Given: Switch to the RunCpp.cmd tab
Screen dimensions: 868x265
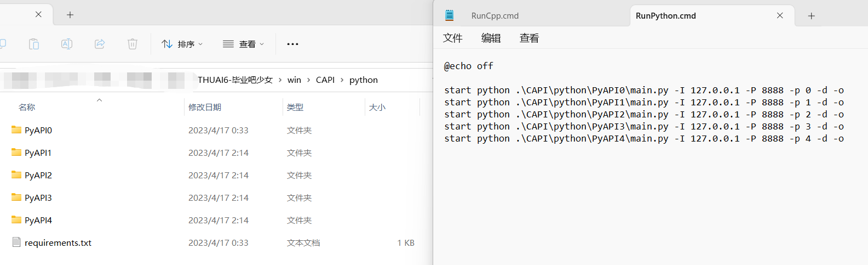Looking at the screenshot, I should point(495,16).
